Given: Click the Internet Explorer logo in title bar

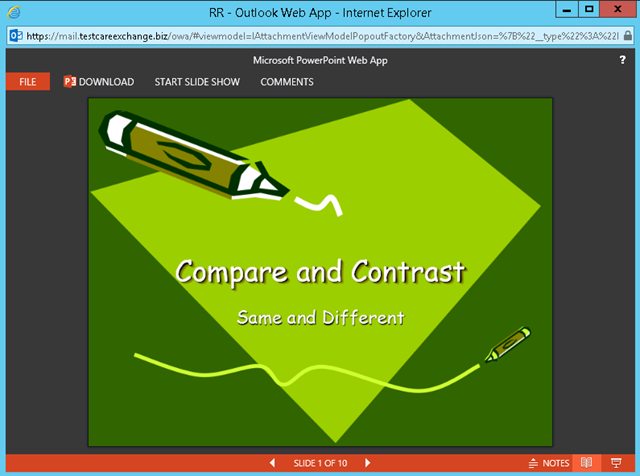Looking at the screenshot, I should point(14,12).
